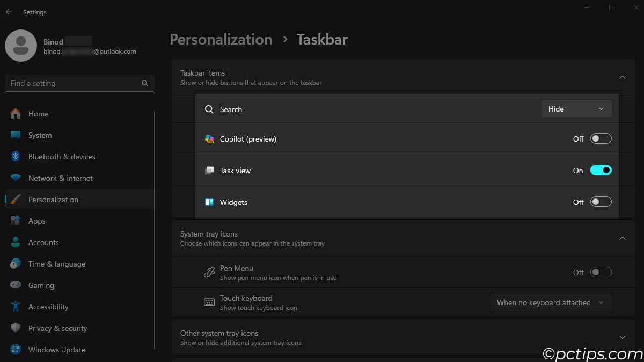Enable the Widgets toggle

[601, 202]
